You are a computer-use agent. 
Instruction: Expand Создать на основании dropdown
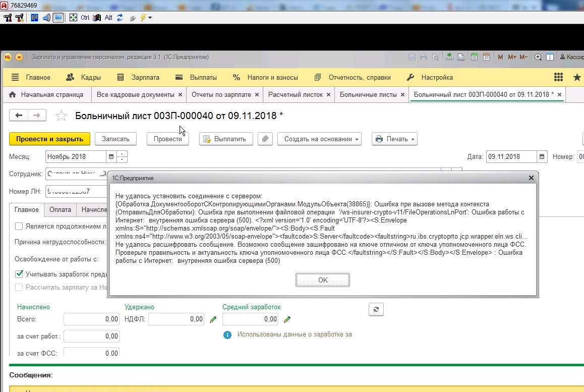pos(319,139)
